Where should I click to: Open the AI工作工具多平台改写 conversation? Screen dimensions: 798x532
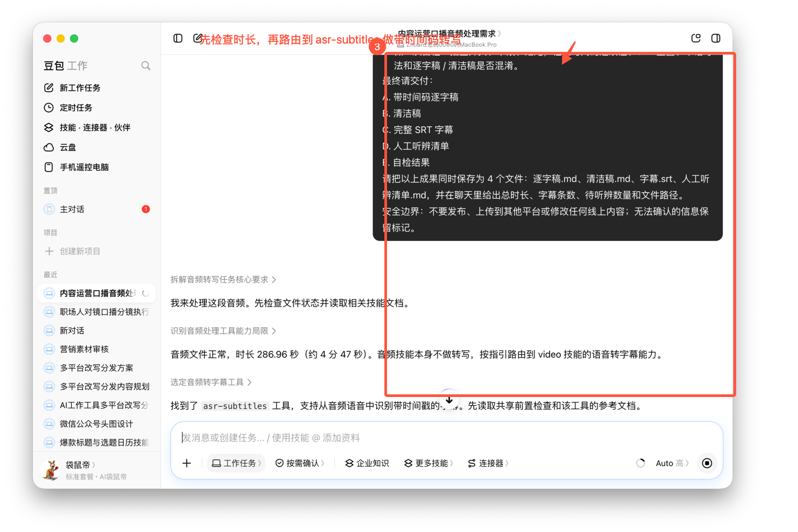[97, 405]
